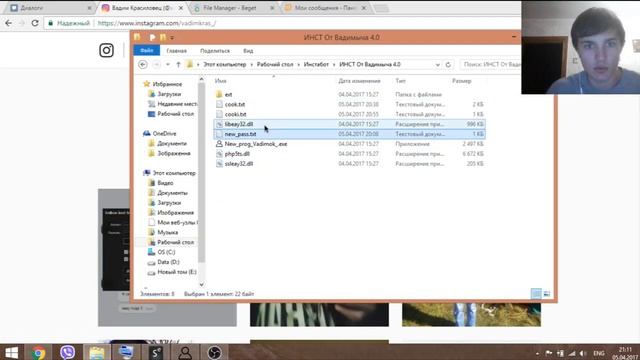The height and width of the screenshot is (360, 640).
Task: Open recent locations dropdown arrow
Action: tap(168, 64)
